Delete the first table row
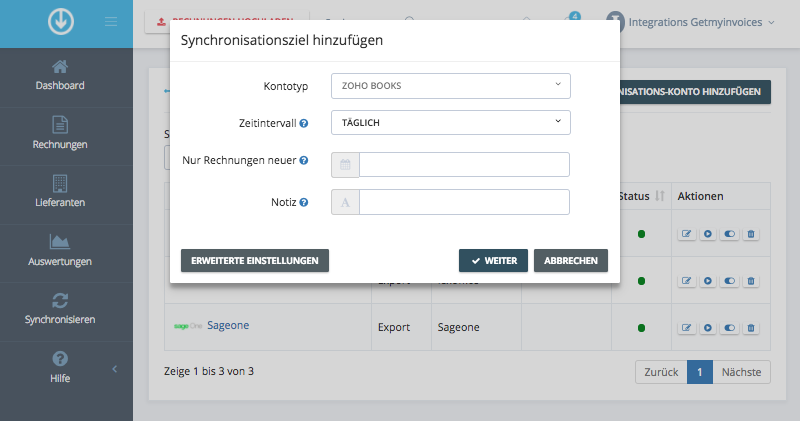 pyautogui.click(x=751, y=234)
